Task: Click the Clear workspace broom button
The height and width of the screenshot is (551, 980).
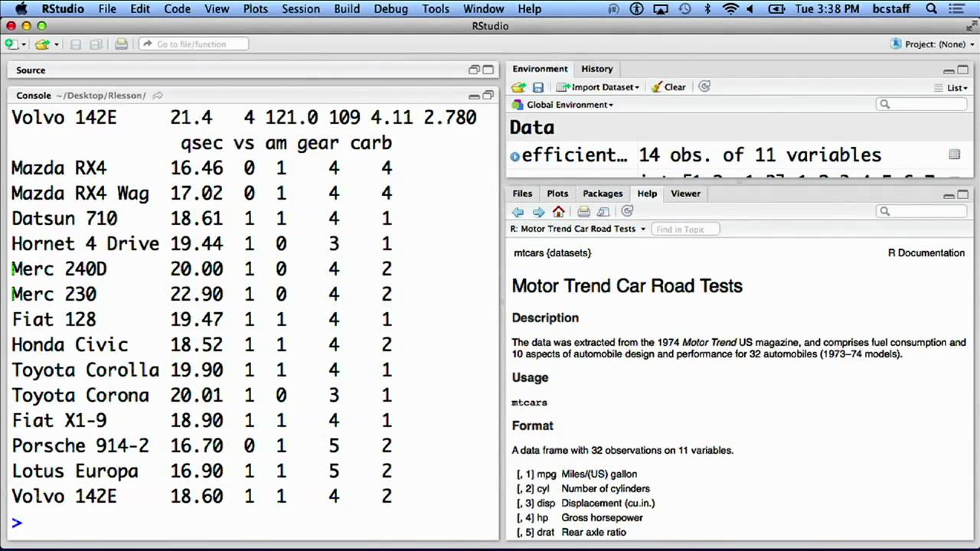Action: pos(668,87)
